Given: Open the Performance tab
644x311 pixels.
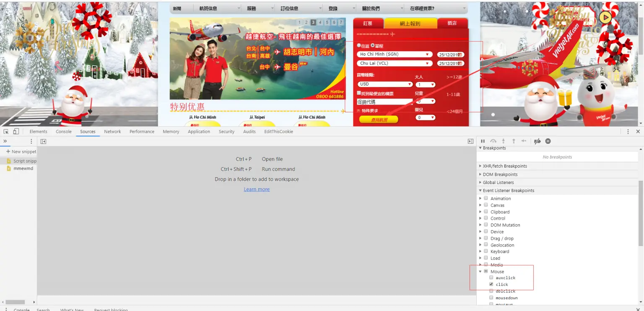Looking at the screenshot, I should (x=142, y=132).
